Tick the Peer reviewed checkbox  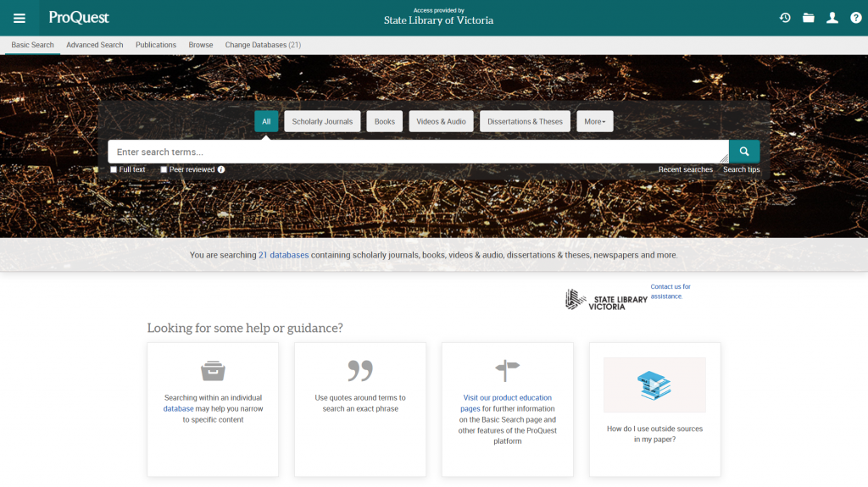pyautogui.click(x=164, y=169)
